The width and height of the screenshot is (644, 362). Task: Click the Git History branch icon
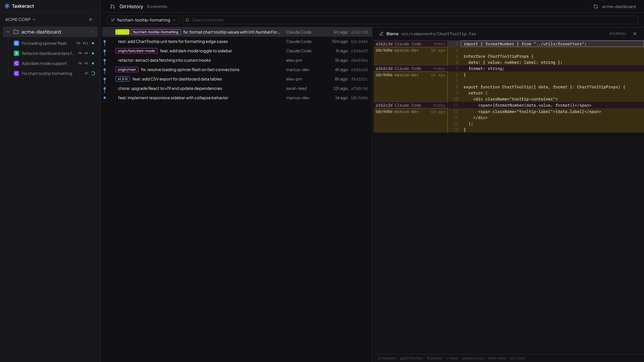(113, 7)
